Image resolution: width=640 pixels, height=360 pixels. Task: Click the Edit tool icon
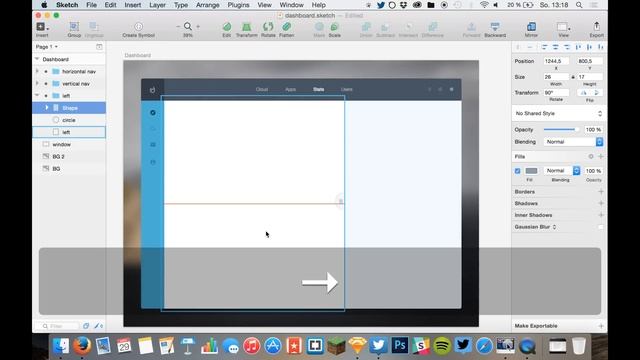(x=227, y=27)
